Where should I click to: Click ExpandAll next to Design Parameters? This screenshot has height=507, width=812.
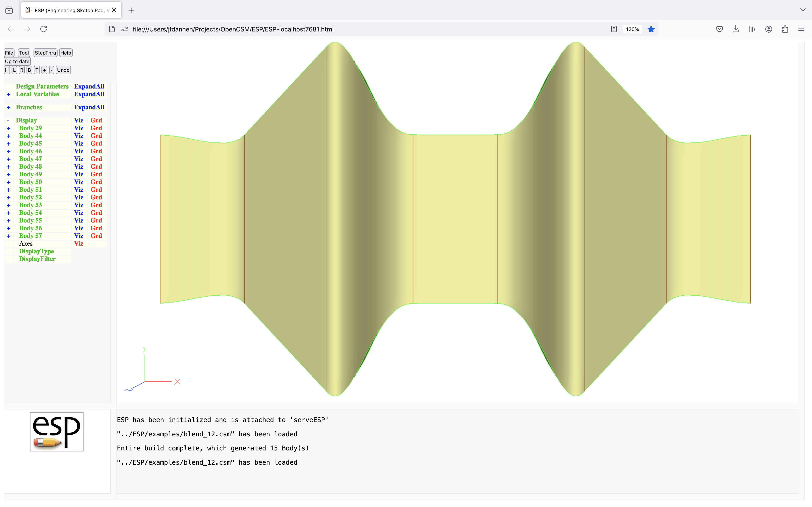click(x=89, y=86)
